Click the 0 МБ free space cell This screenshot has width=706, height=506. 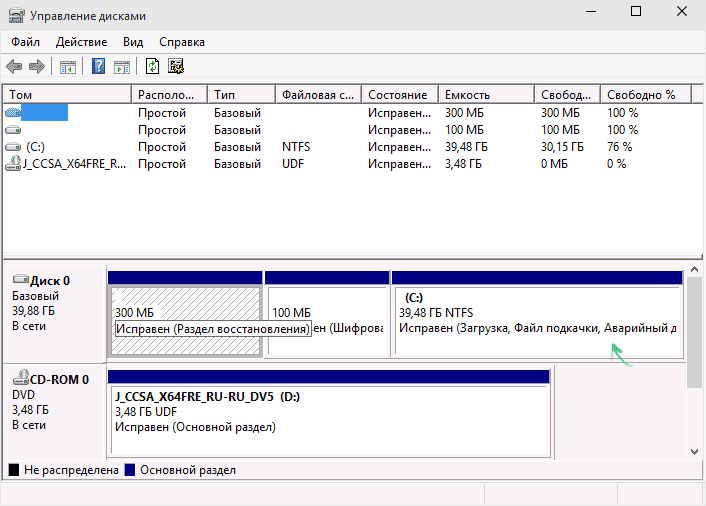554,164
